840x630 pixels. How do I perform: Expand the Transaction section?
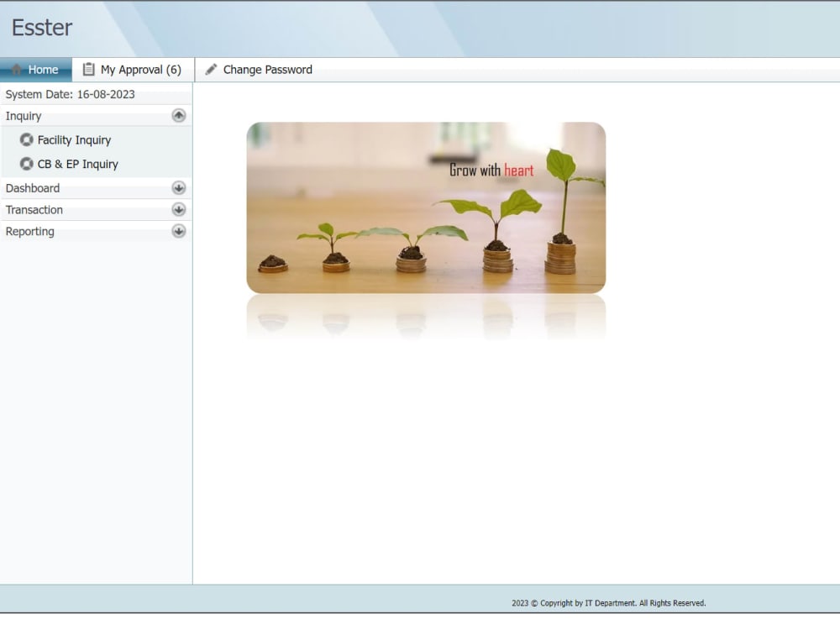point(178,210)
